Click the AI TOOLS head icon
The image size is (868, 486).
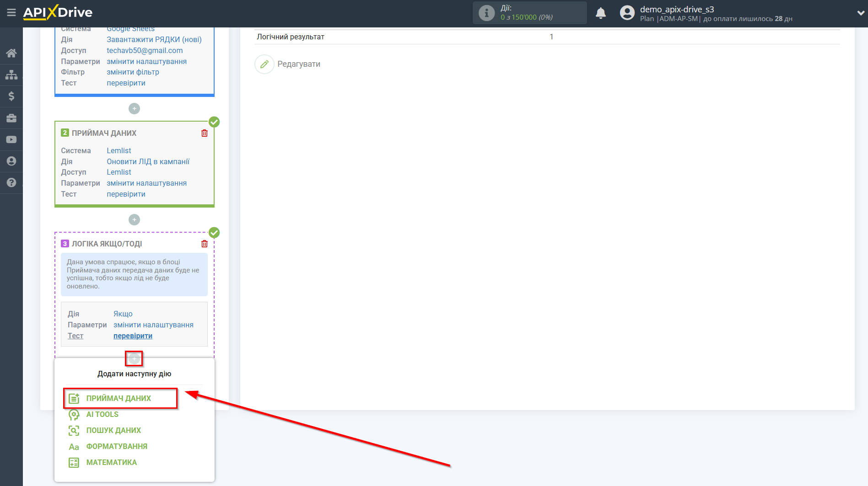tap(74, 415)
